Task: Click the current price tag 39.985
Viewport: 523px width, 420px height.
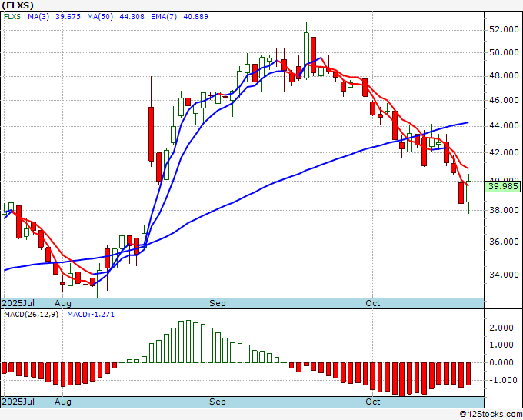Action: point(503,186)
